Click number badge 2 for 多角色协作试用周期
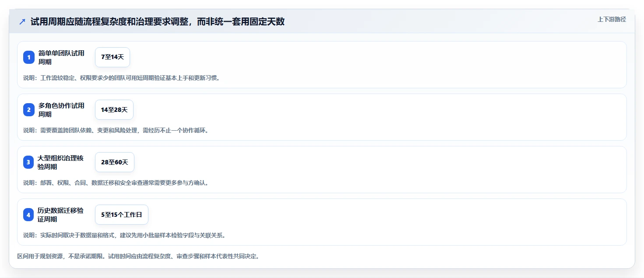 [x=29, y=110]
